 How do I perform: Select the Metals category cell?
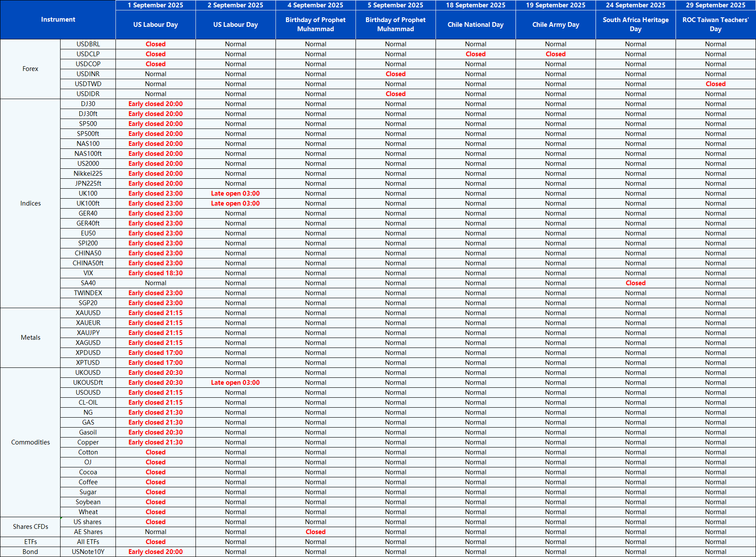click(30, 338)
